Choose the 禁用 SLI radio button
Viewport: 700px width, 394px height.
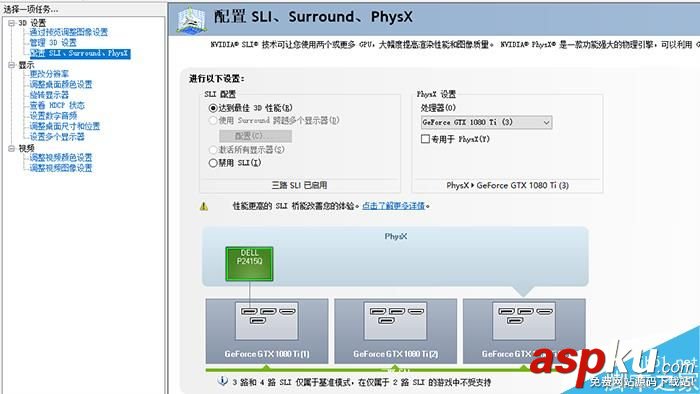click(213, 163)
